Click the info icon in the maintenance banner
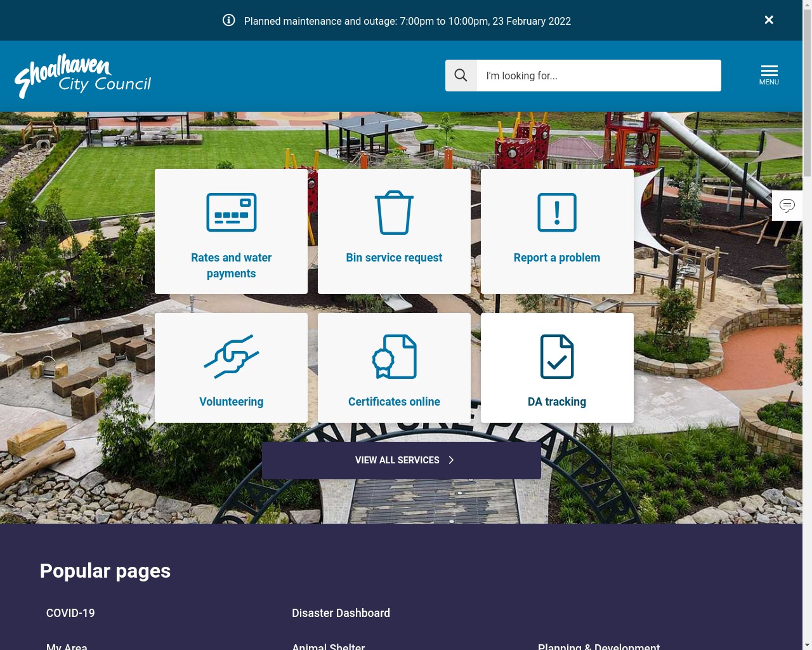Screen dimensions: 812x650 click(x=228, y=20)
